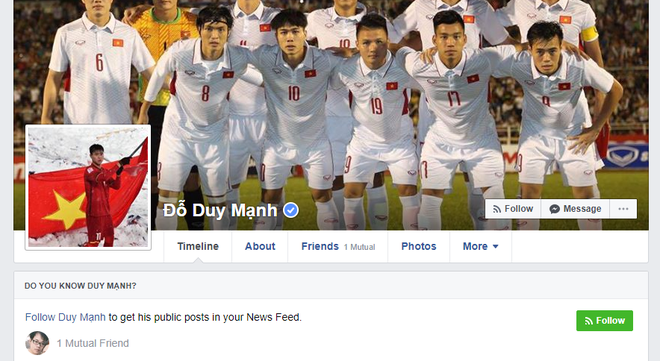Click the green Follow button
The image size is (660, 361).
click(x=604, y=321)
